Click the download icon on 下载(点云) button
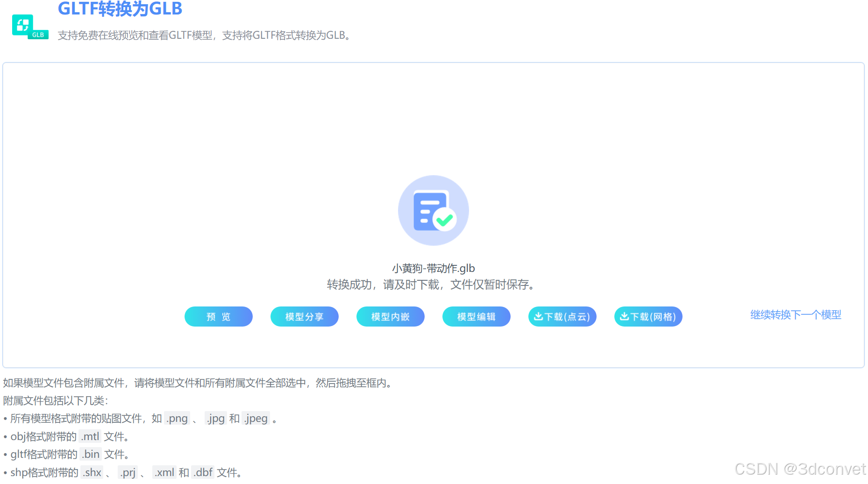 538,316
